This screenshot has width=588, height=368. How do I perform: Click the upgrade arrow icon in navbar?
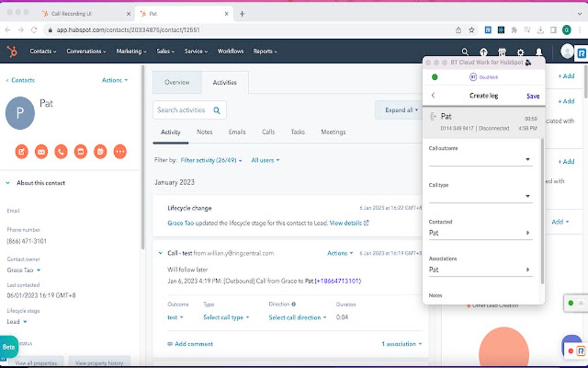pyautogui.click(x=484, y=52)
